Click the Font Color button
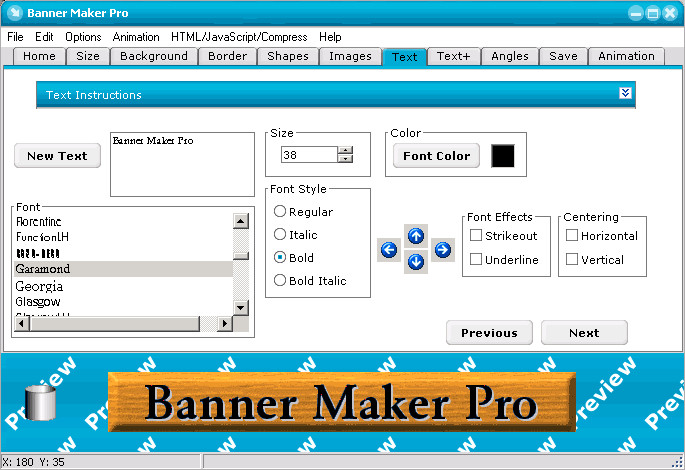The height and width of the screenshot is (470, 685). (x=436, y=156)
